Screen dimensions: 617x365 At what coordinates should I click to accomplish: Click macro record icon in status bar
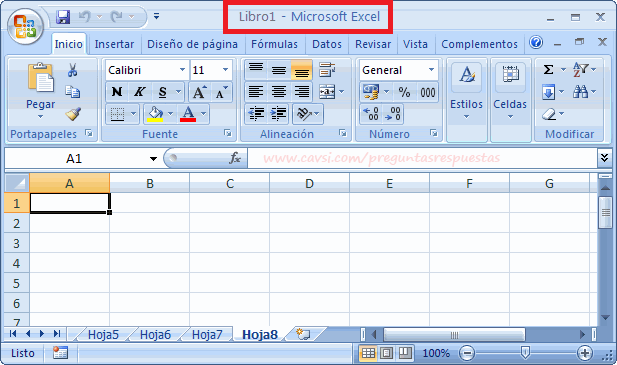[x=60, y=353]
